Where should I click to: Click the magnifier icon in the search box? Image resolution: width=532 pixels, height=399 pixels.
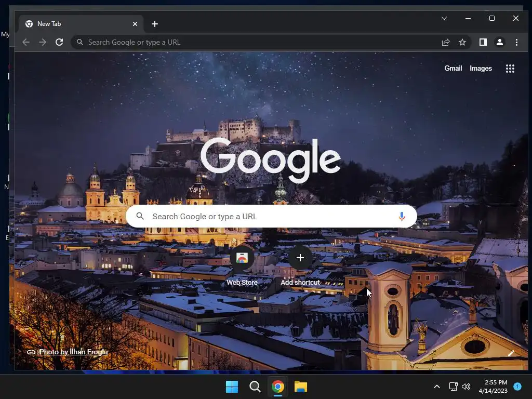click(x=140, y=216)
